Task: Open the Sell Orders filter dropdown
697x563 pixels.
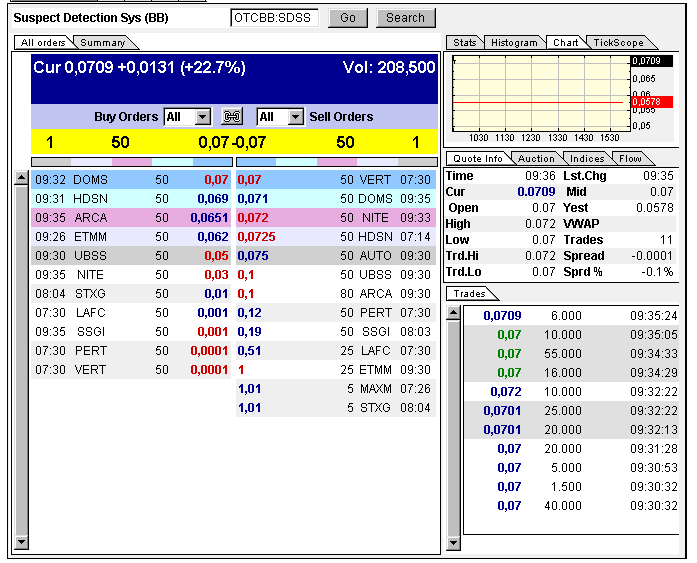Action: coord(295,117)
